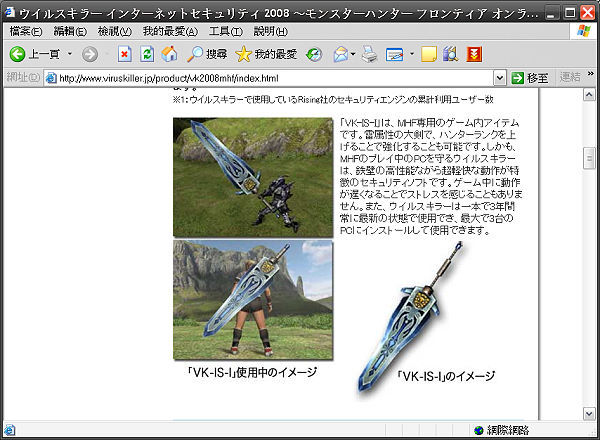Click the yellow note toolbar icon
Image resolution: width=600 pixels, height=440 pixels.
point(429,54)
